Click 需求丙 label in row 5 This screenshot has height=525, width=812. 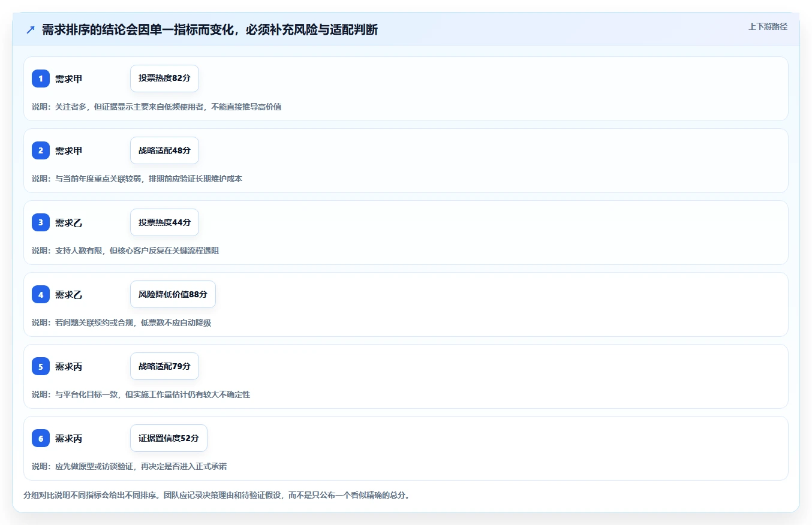pyautogui.click(x=68, y=366)
